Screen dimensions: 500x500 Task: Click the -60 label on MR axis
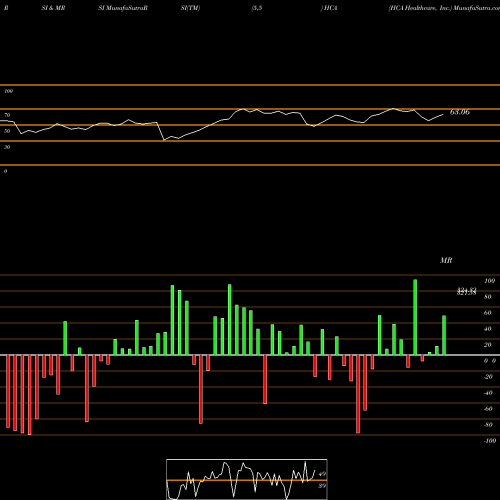pos(488,409)
